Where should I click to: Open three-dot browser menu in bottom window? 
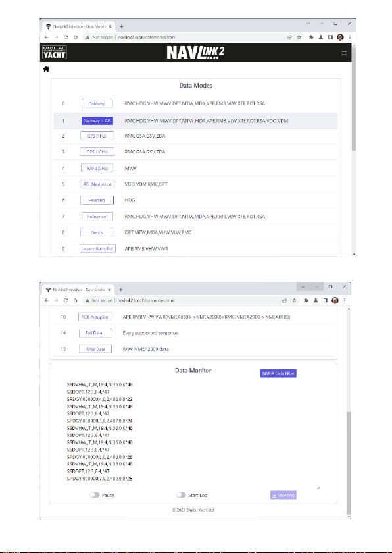point(345,300)
